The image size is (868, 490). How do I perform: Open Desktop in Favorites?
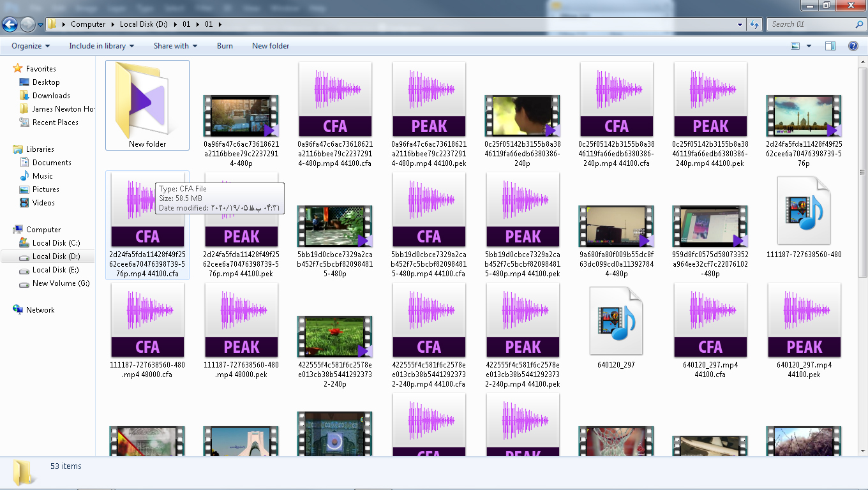pos(46,82)
